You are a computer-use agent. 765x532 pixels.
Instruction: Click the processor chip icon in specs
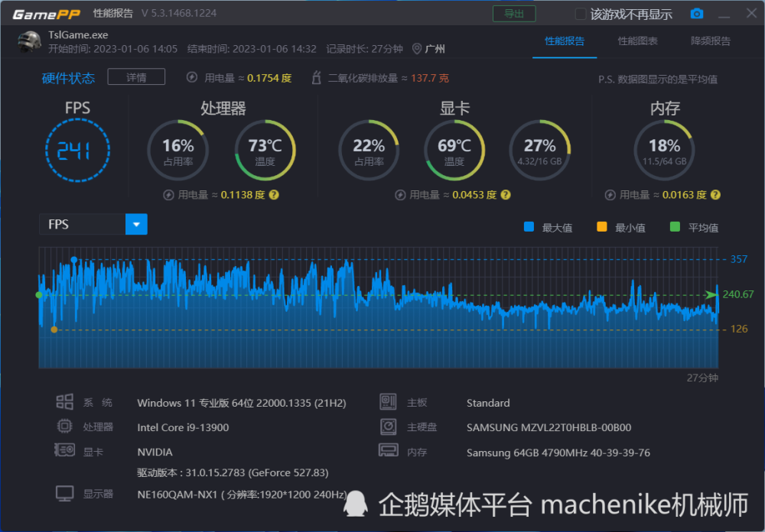coord(64,427)
